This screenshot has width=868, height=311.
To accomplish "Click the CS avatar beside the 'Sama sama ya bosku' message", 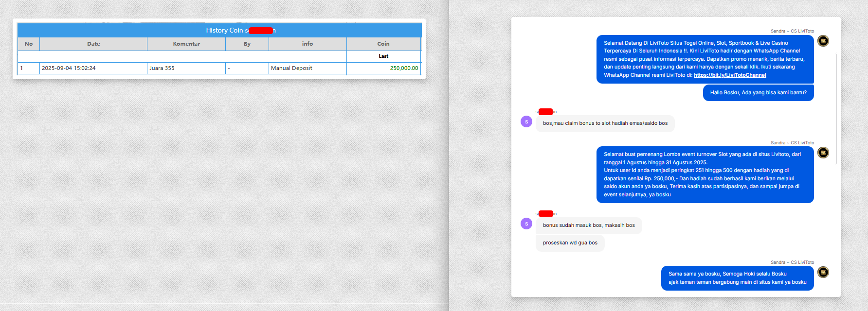I will click(823, 272).
